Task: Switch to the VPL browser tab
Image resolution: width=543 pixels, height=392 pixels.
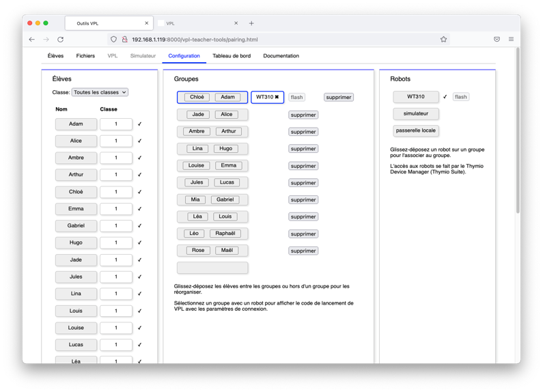Action: pos(197,23)
